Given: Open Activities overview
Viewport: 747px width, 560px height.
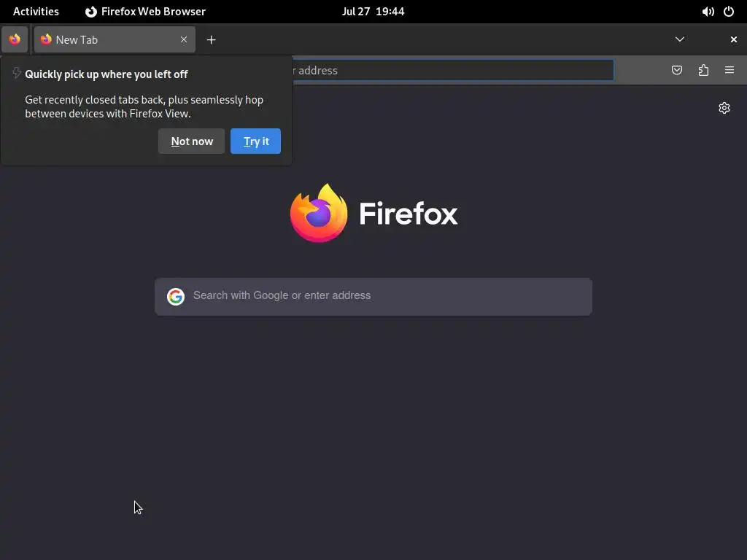Looking at the screenshot, I should [x=36, y=12].
